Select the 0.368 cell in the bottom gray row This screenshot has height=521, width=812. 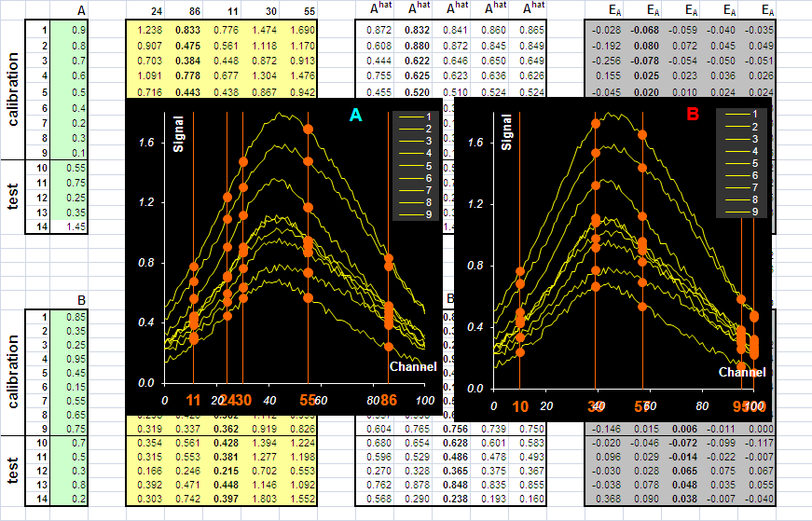[x=606, y=499]
